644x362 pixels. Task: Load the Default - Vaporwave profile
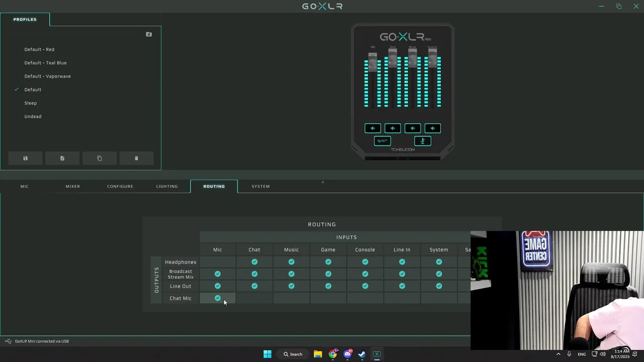47,76
